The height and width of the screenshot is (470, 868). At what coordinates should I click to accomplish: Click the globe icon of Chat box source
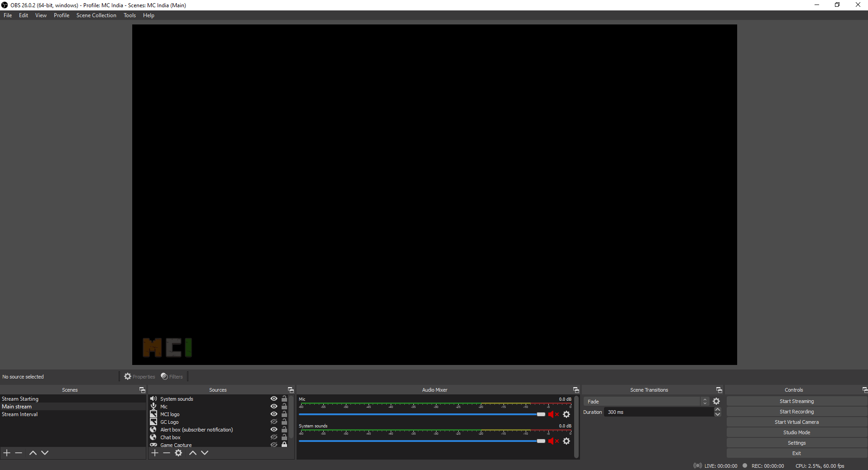(153, 437)
